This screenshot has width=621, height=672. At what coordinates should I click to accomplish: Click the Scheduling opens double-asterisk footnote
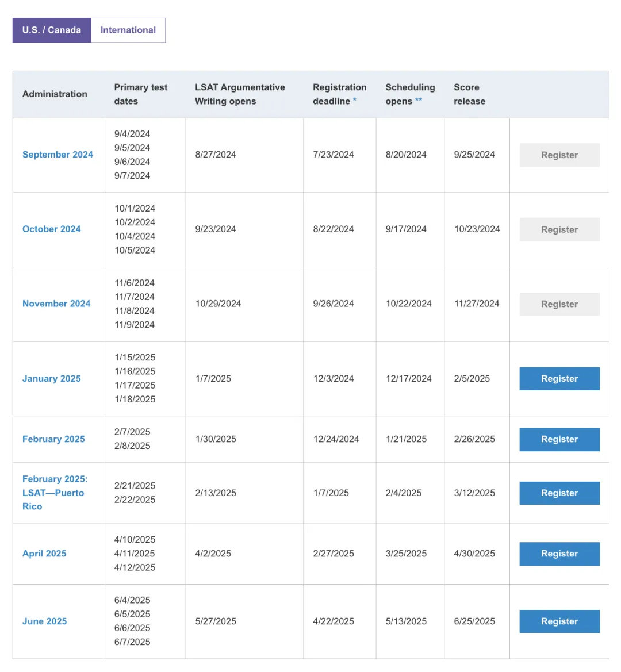(419, 100)
